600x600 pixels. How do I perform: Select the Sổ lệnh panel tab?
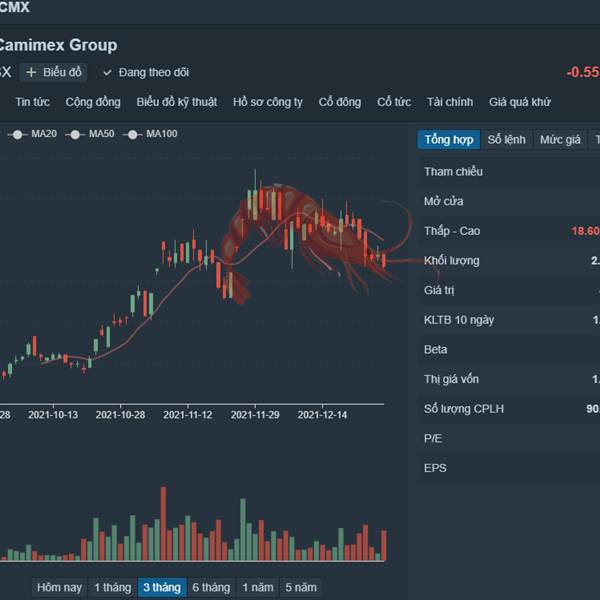(507, 140)
